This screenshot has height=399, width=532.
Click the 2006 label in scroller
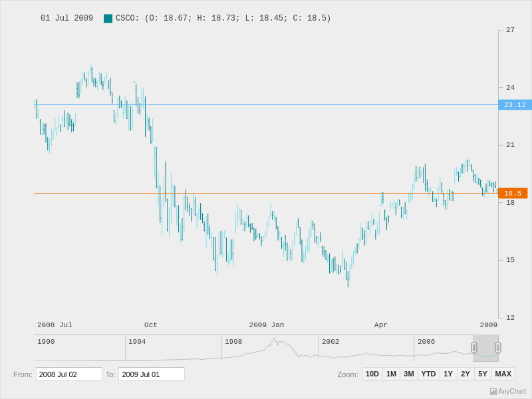point(426,342)
